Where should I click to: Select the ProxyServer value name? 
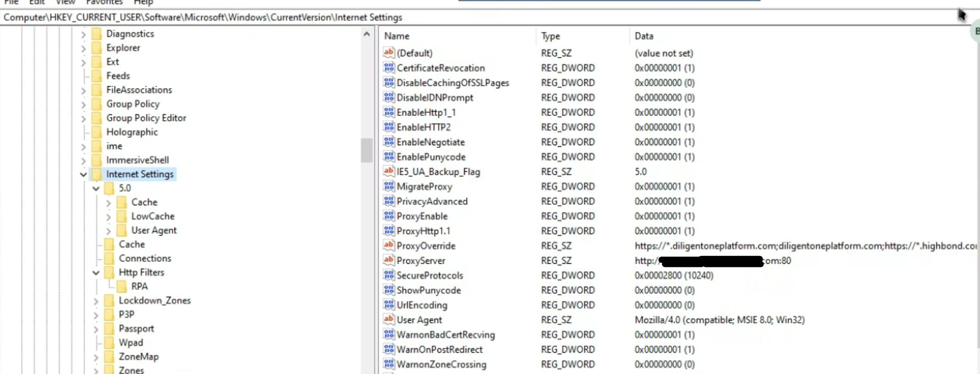tap(421, 260)
